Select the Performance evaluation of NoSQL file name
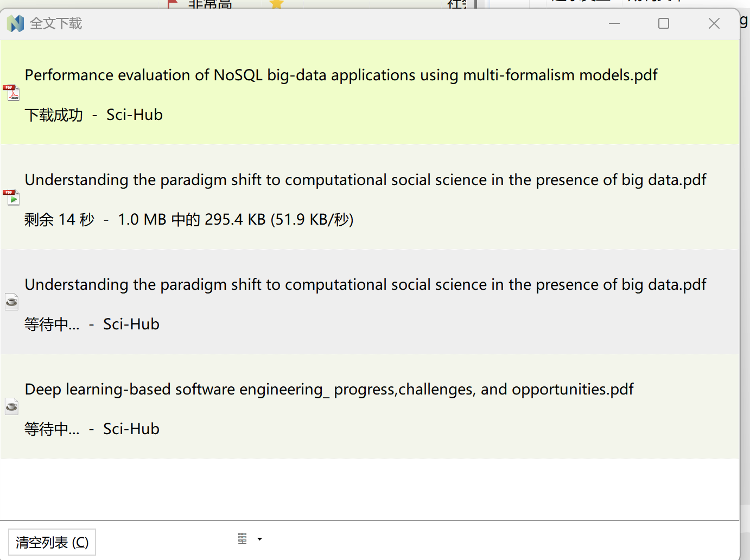 341,75
